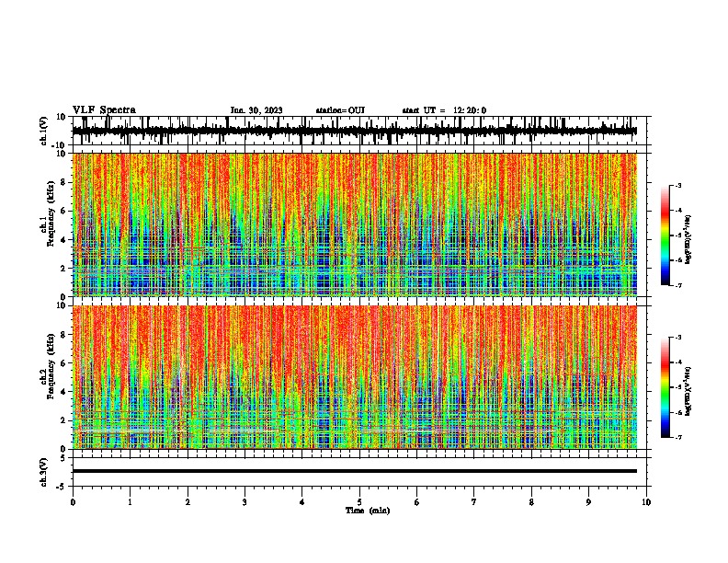
Task: Click time axis tick label "8"
Action: point(531,502)
